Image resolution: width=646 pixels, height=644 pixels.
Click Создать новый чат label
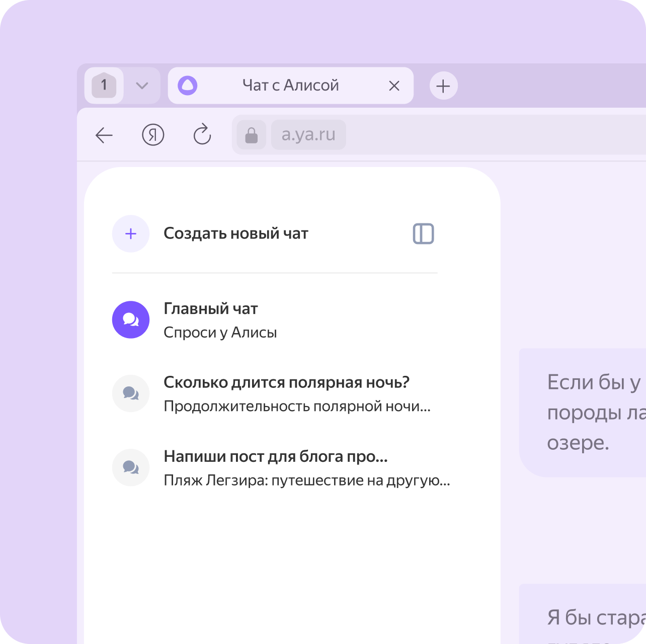[236, 234]
